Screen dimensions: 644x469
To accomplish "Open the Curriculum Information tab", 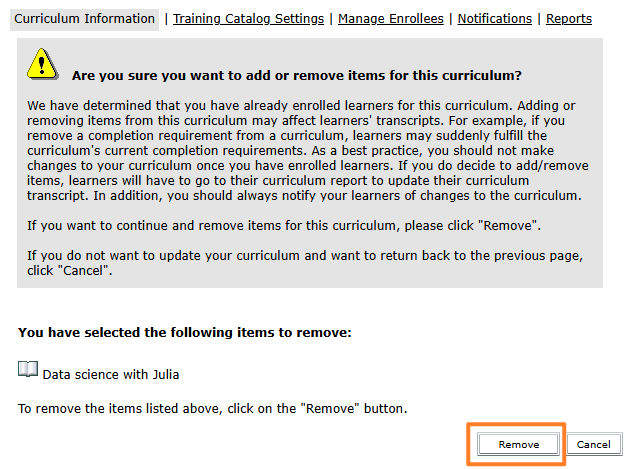I will [x=85, y=19].
